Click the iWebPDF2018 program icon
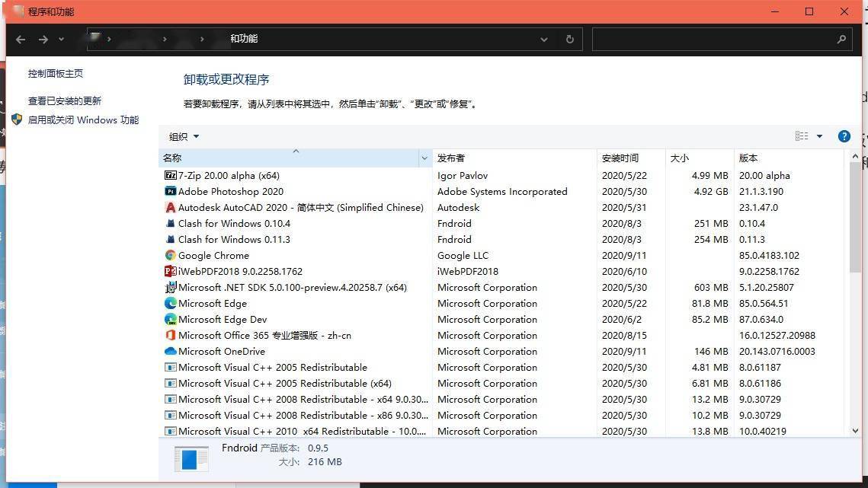 coord(171,272)
